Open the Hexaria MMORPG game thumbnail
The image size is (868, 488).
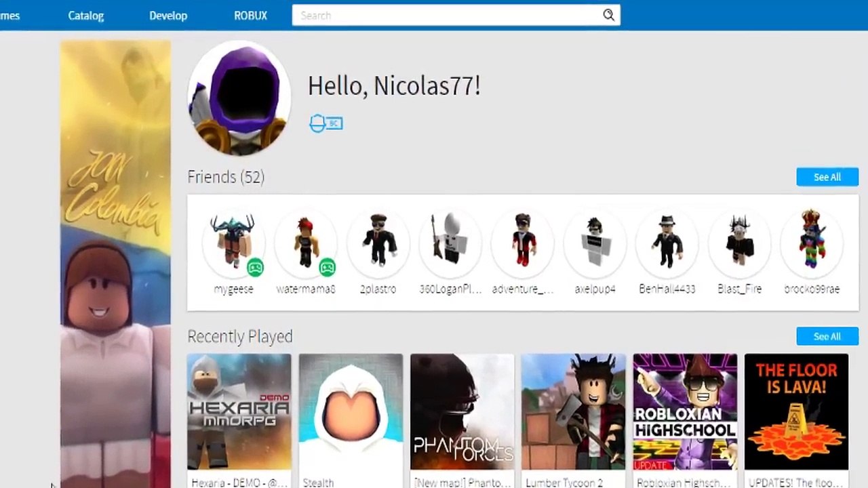tap(239, 411)
